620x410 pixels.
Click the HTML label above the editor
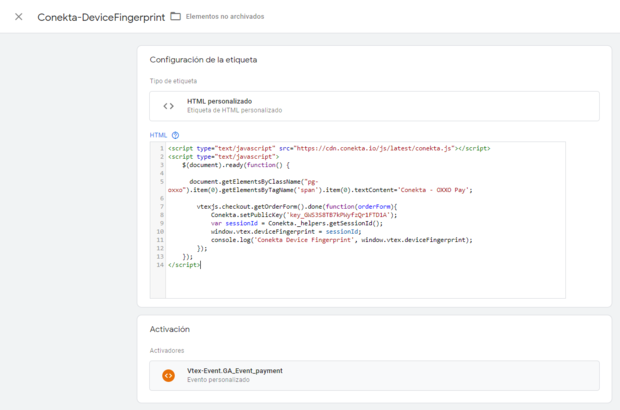pyautogui.click(x=158, y=135)
